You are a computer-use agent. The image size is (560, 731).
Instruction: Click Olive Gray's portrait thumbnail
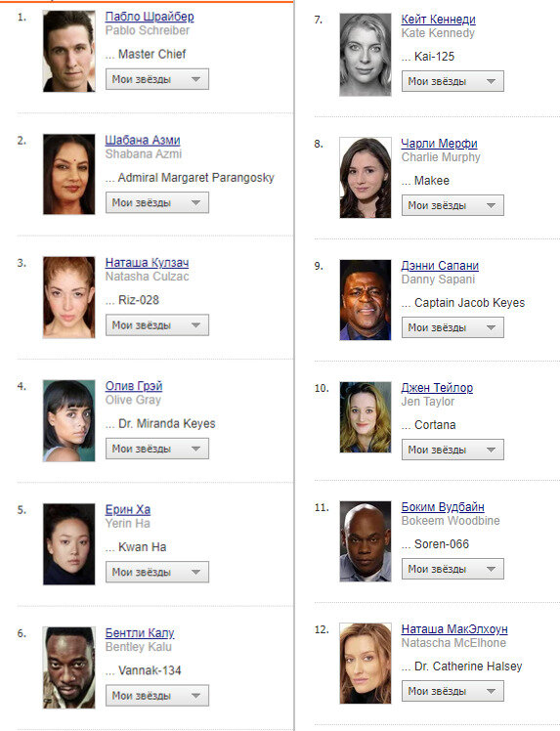pyautogui.click(x=69, y=421)
